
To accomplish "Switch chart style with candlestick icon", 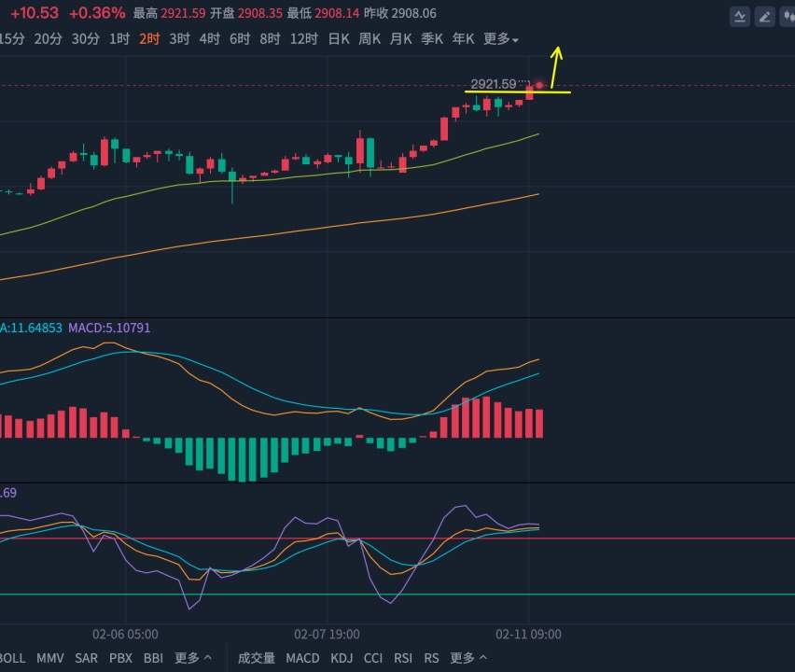I will (788, 17).
